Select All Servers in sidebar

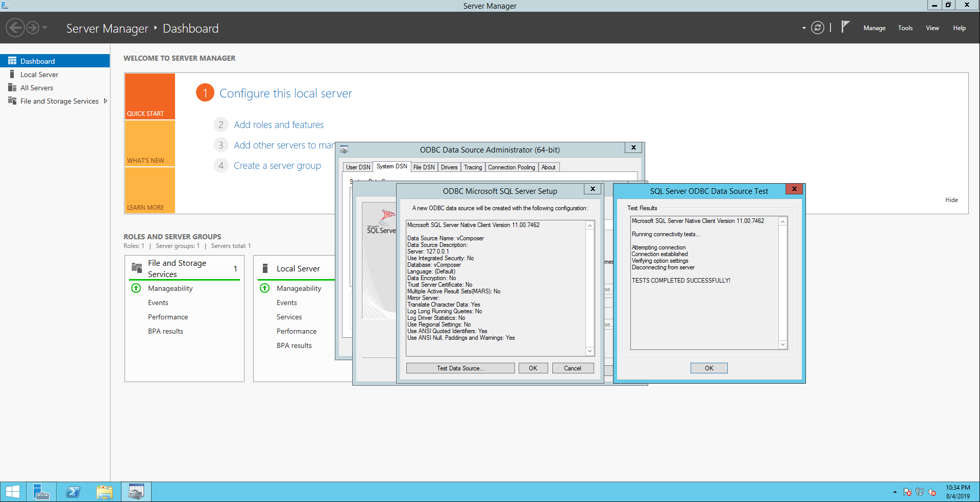tap(37, 88)
